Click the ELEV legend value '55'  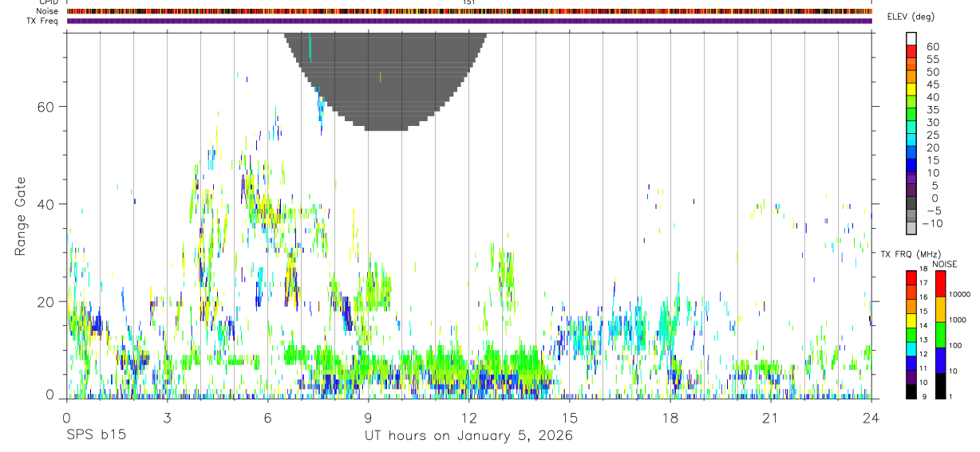[x=933, y=60]
